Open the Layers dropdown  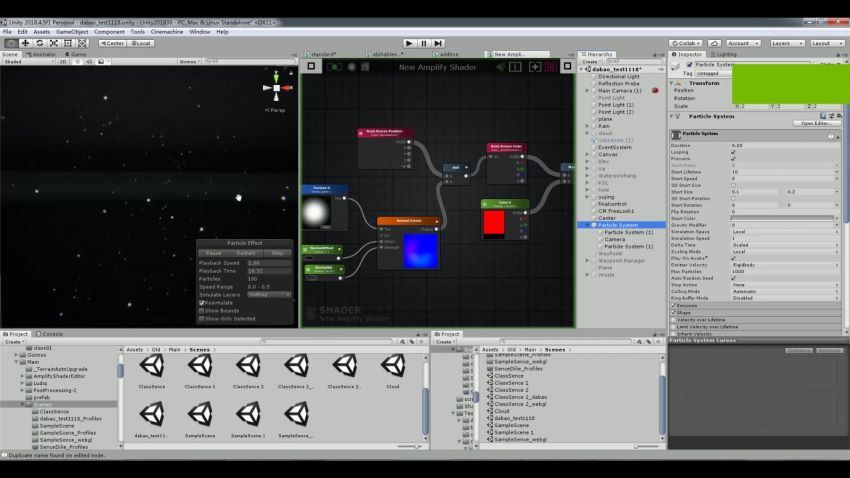tap(786, 43)
